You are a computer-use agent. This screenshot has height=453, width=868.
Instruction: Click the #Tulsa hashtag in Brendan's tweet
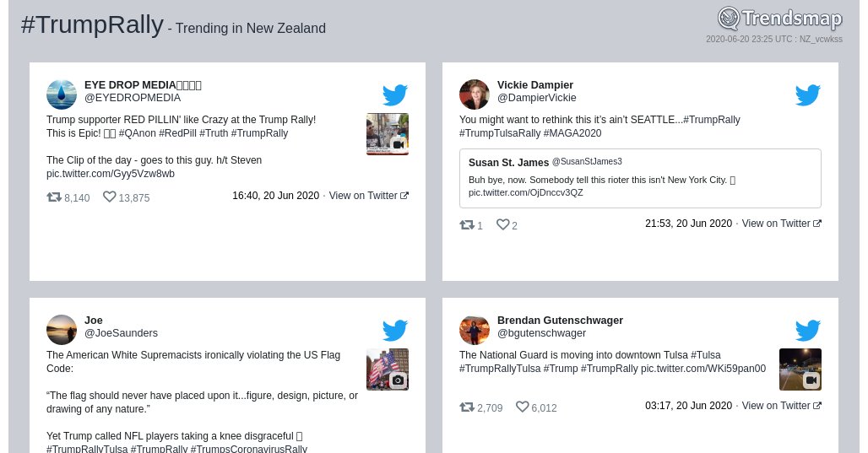click(706, 355)
